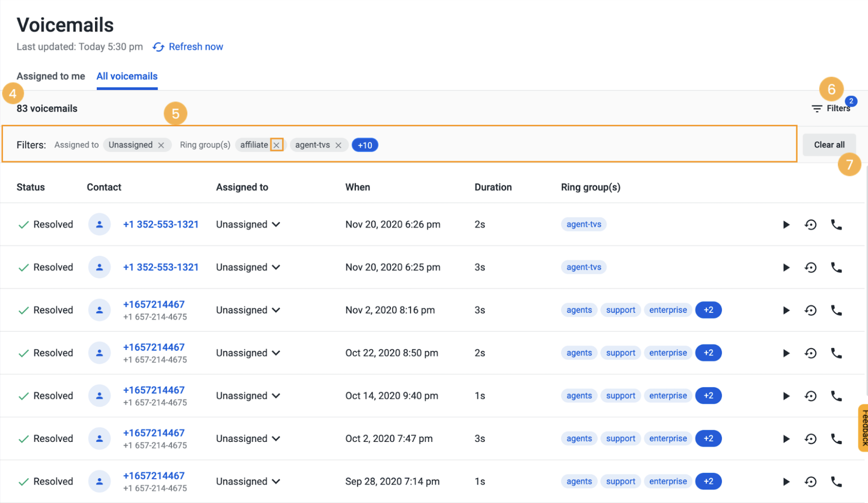Click phone icon in Oct 22 row
Image resolution: width=868 pixels, height=503 pixels.
coord(836,353)
